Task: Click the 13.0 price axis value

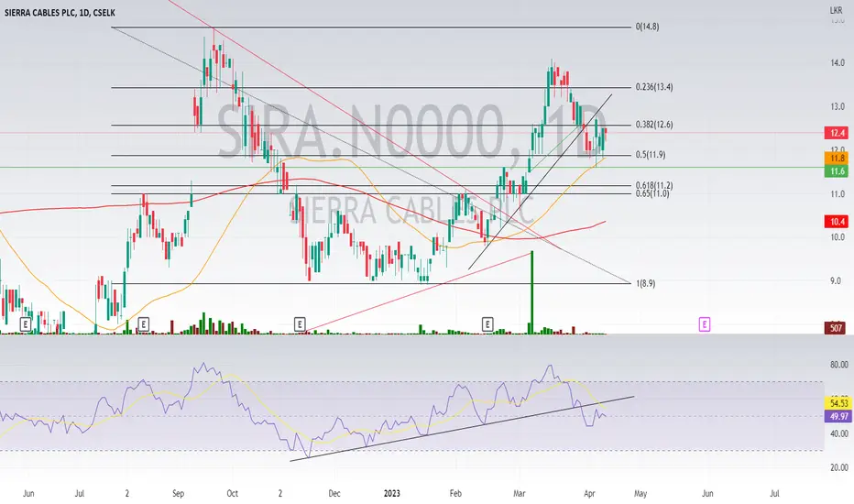Action: [x=838, y=107]
